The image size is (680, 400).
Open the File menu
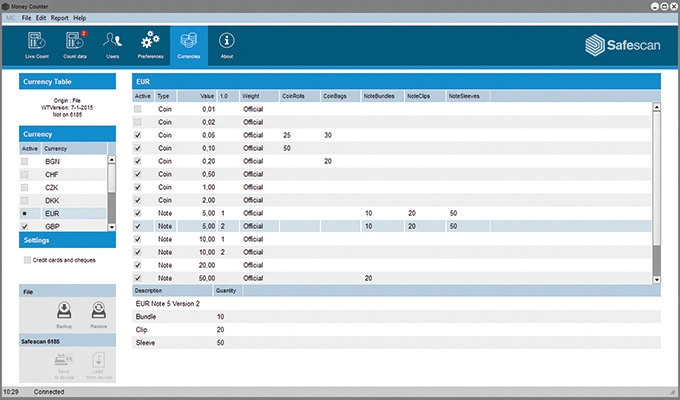26,18
